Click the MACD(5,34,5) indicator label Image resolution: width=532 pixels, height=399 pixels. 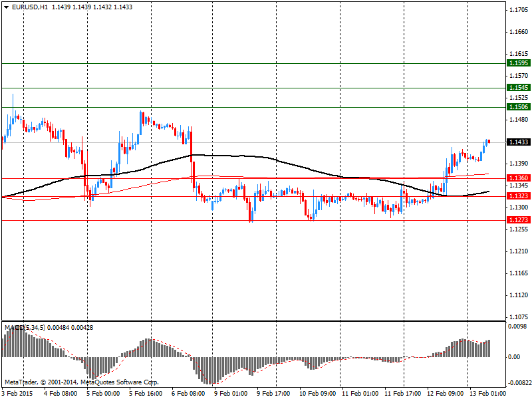click(25, 327)
